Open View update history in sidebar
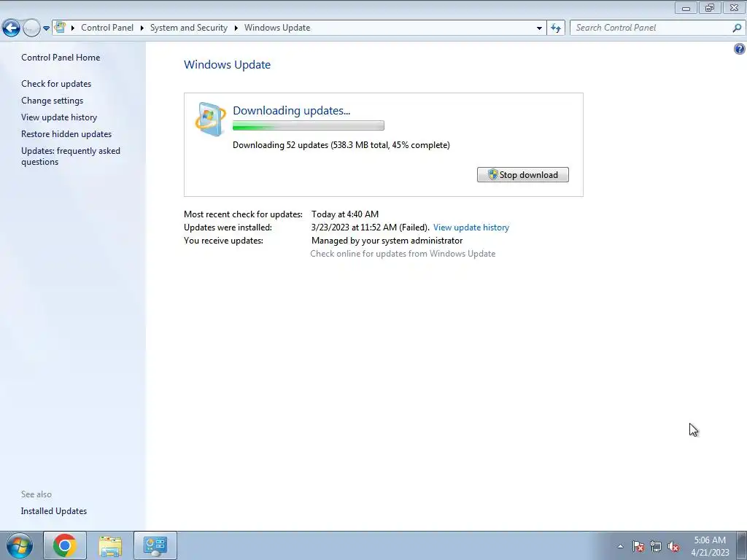The image size is (747, 560). [59, 117]
